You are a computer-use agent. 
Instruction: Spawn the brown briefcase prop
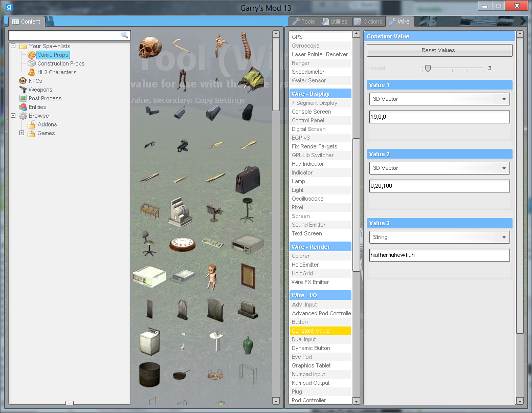coord(247,180)
